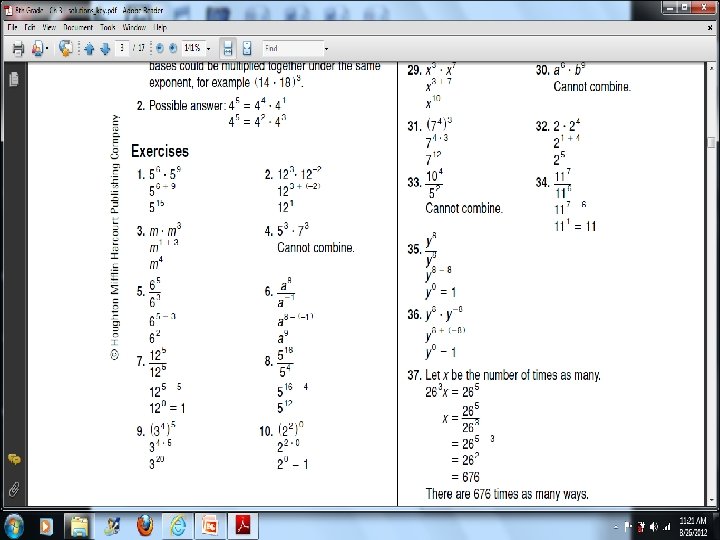Click the scrollbar down arrow at bottom right
Viewport: 720px width, 540px height.
coord(711,500)
